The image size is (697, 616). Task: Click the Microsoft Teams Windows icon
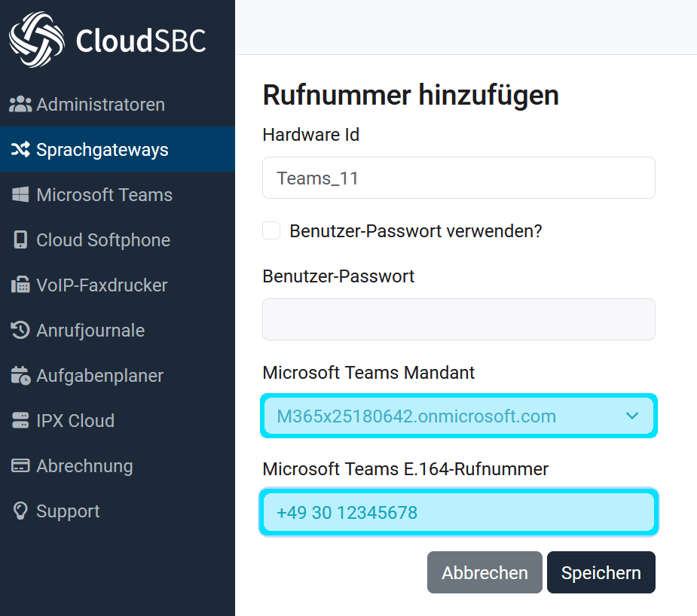pos(20,195)
